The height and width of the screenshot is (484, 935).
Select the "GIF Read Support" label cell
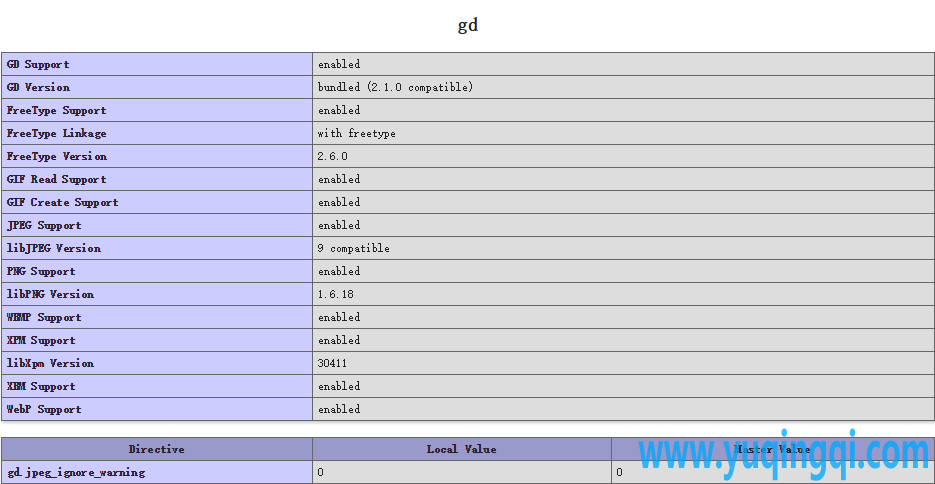pos(157,179)
